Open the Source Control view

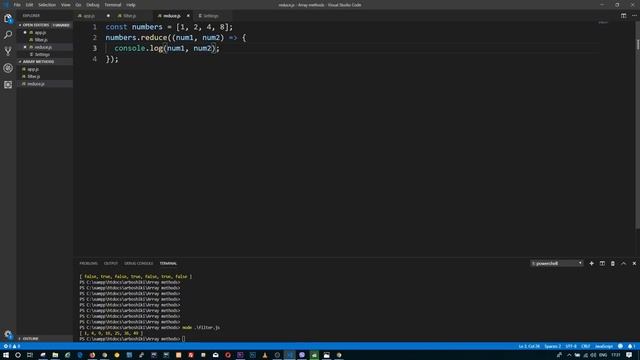(x=8, y=51)
